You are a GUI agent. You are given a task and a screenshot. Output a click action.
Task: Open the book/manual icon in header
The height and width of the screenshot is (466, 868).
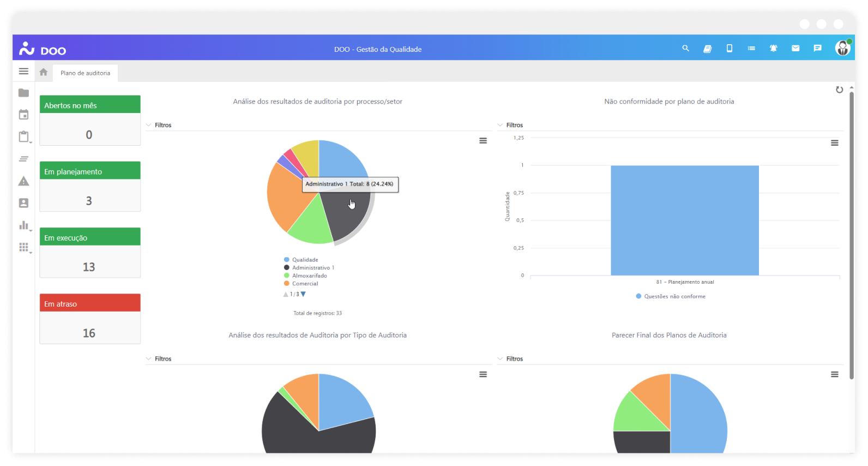point(707,49)
